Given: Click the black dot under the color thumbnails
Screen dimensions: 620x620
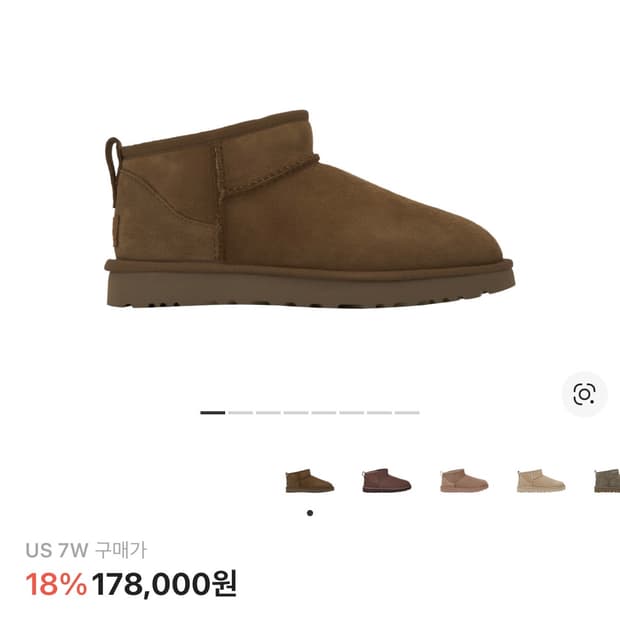Looking at the screenshot, I should click(x=310, y=513).
